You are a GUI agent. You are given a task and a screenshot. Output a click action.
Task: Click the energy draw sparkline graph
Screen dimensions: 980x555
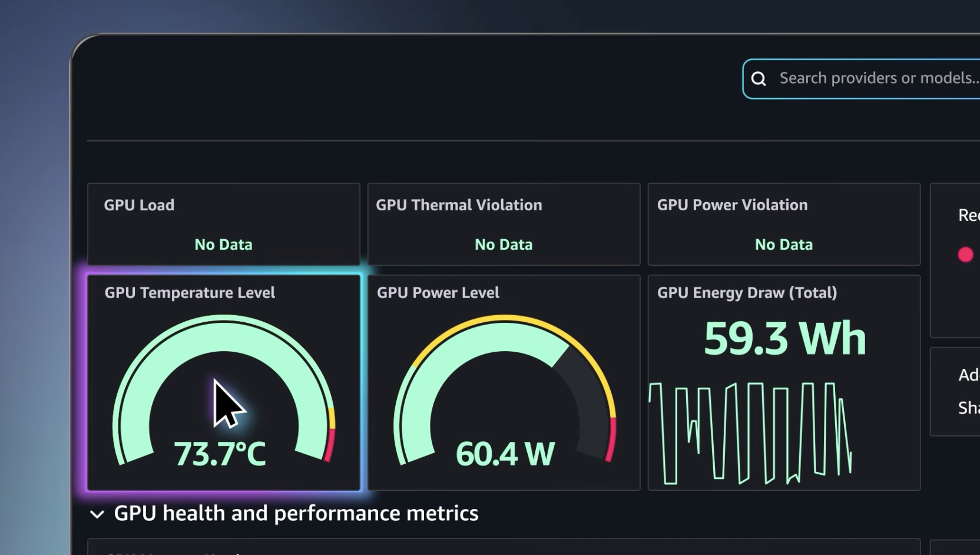pyautogui.click(x=750, y=433)
